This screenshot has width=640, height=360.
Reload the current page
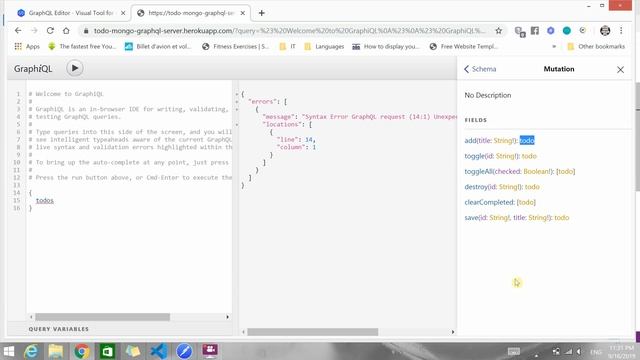click(x=50, y=31)
